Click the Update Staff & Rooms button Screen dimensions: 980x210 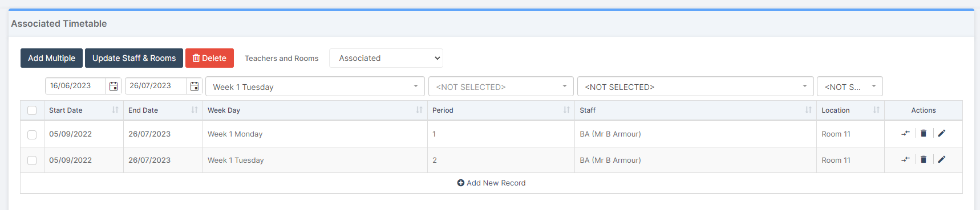(x=134, y=58)
